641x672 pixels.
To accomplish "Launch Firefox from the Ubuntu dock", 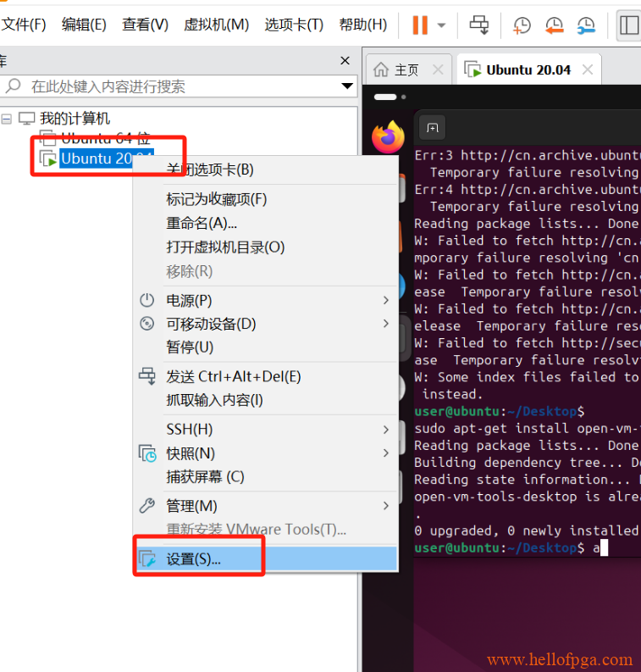I will point(388,137).
